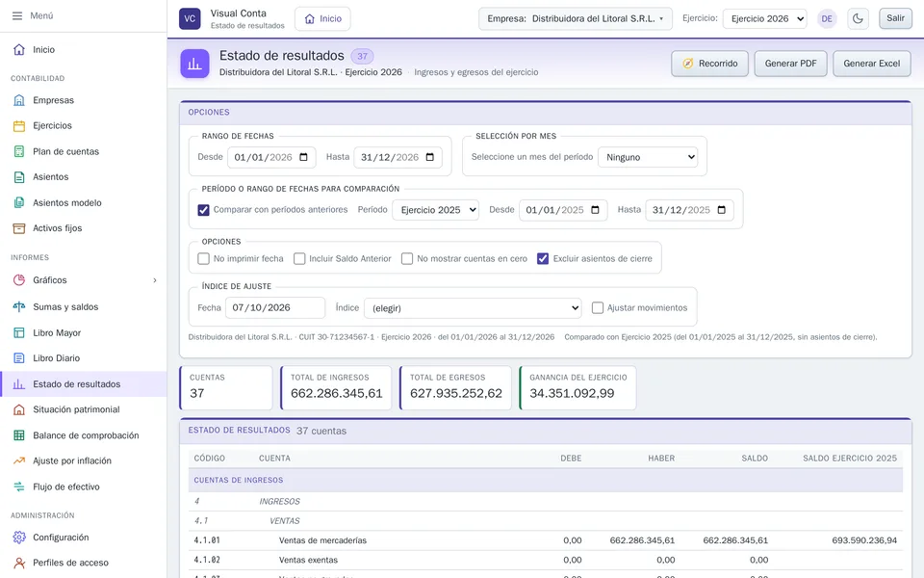Click the Libro Mayor icon

(19, 332)
